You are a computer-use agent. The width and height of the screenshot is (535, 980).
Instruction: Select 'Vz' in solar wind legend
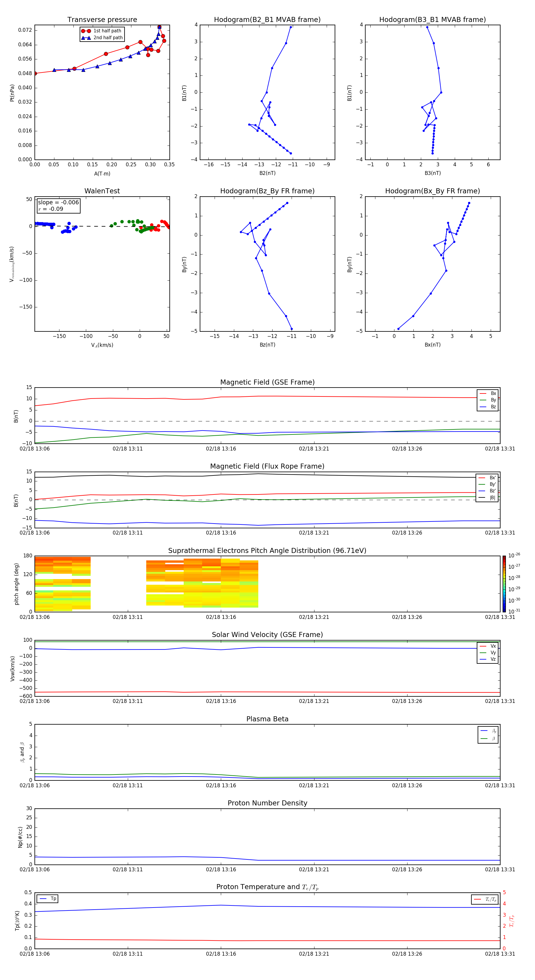488,659
